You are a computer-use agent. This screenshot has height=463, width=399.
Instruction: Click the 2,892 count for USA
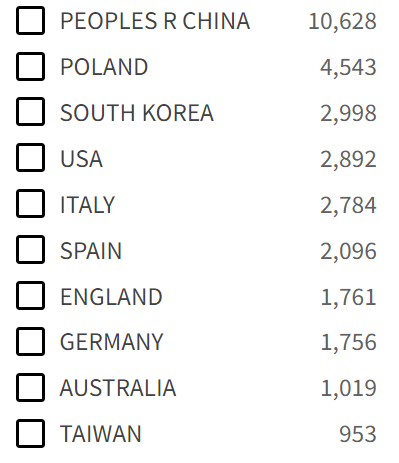tap(348, 159)
